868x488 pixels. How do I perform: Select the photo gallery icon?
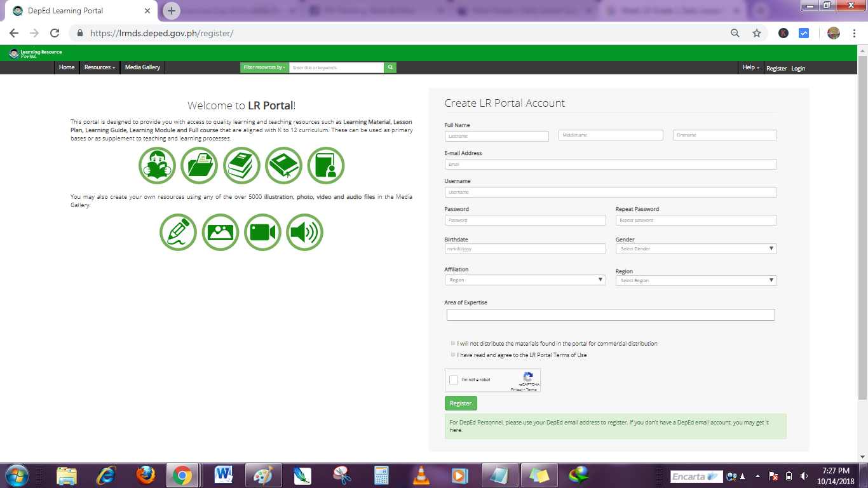[x=220, y=232]
